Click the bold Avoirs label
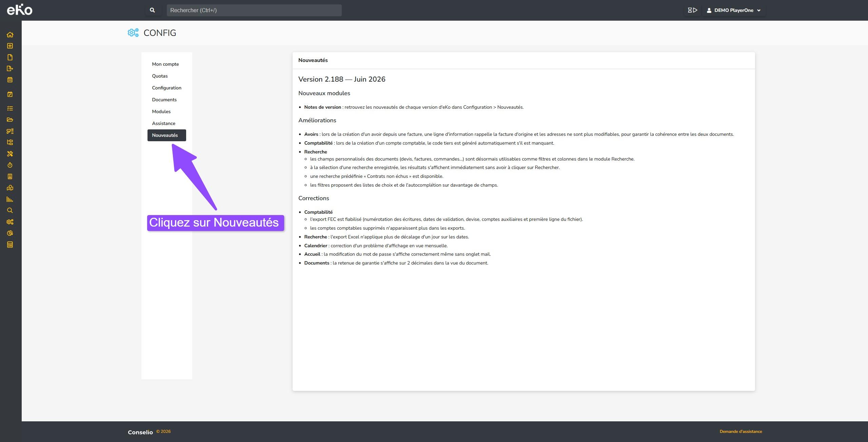The height and width of the screenshot is (442, 868). 311,134
